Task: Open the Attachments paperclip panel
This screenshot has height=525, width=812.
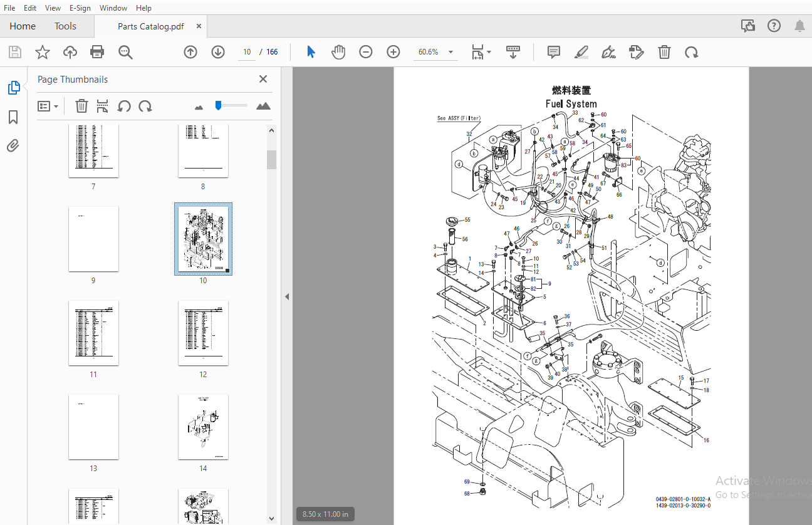Action: (14, 146)
